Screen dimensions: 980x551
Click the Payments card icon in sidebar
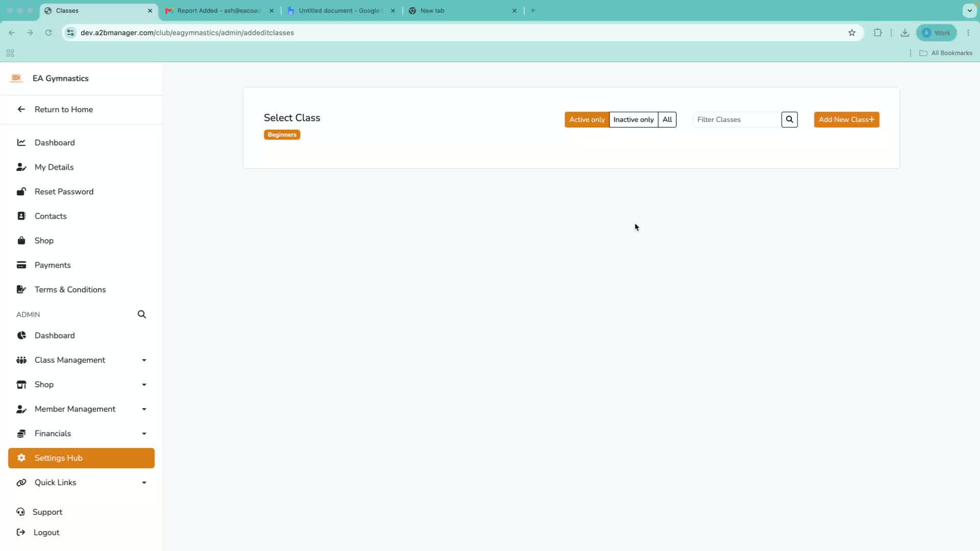[x=21, y=265]
